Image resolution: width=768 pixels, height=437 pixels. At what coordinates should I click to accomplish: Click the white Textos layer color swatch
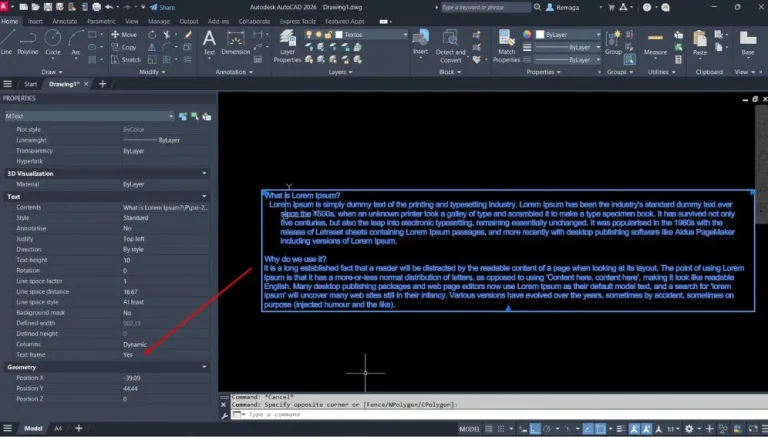tap(339, 35)
